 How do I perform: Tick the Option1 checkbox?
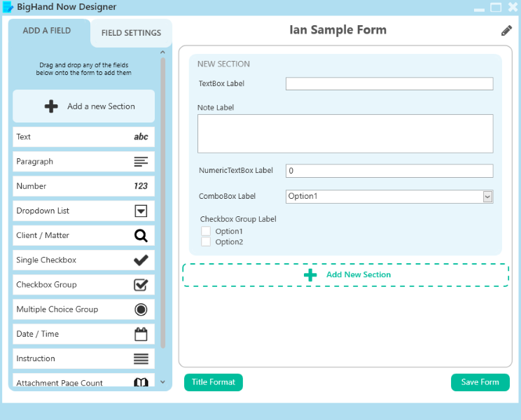point(206,231)
